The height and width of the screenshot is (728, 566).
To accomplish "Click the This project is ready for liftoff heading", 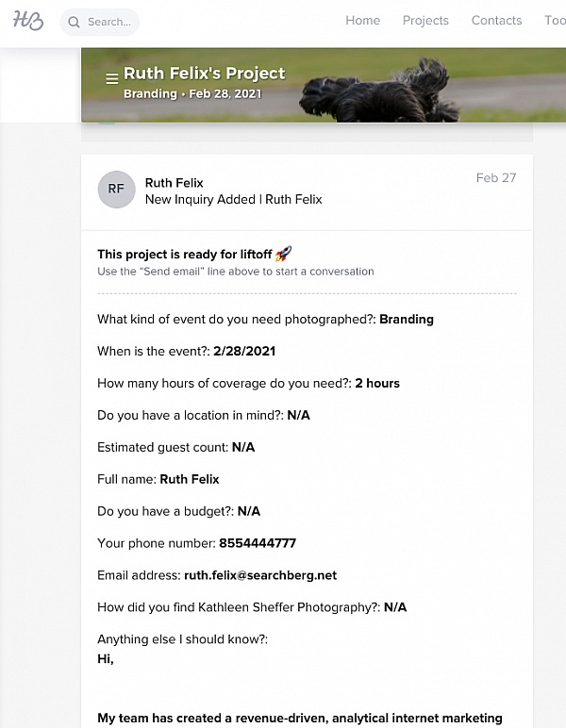I will coord(184,255).
